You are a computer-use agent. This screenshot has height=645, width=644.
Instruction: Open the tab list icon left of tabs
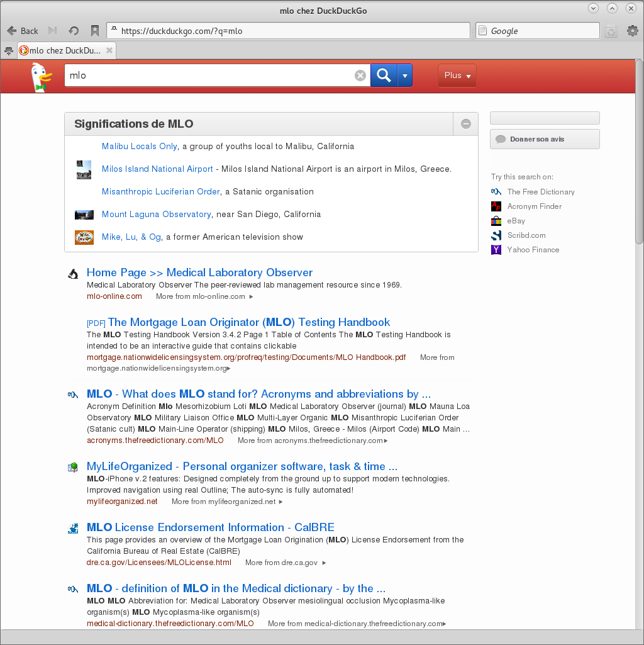click(x=8, y=51)
